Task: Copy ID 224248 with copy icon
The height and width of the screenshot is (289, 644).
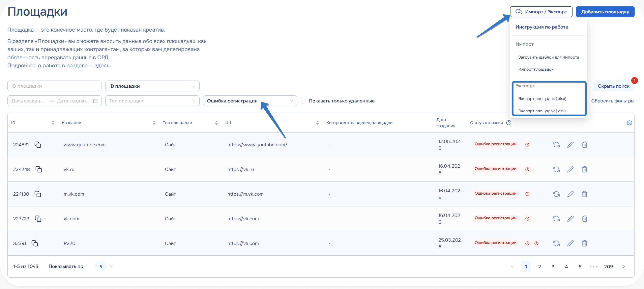Action: tap(39, 169)
